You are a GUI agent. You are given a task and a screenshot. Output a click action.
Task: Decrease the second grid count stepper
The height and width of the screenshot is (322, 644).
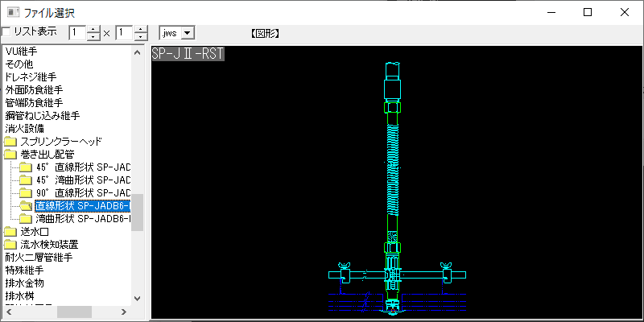click(x=141, y=36)
